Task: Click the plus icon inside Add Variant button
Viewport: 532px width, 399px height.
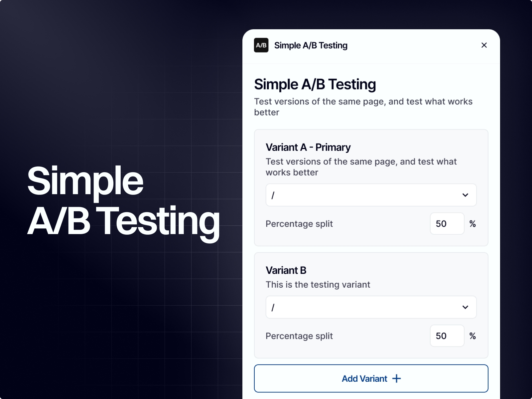Action: (x=397, y=378)
